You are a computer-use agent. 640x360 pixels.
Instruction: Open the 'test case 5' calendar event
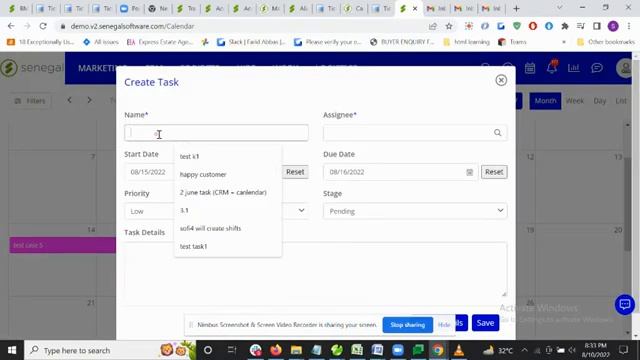[62, 245]
